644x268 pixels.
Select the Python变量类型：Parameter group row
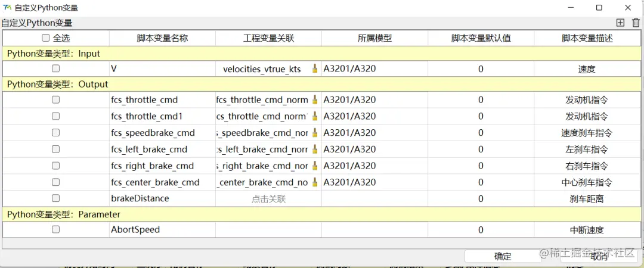[321, 214]
